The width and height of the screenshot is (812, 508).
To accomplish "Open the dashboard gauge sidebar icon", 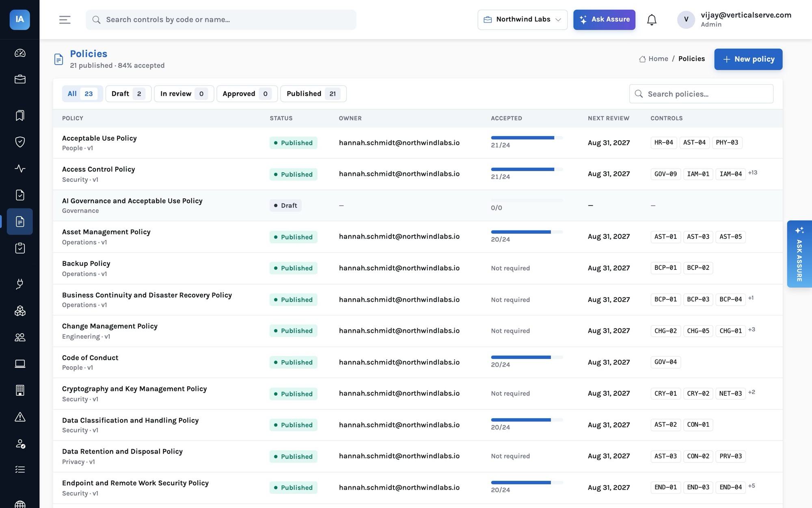I will pos(20,53).
